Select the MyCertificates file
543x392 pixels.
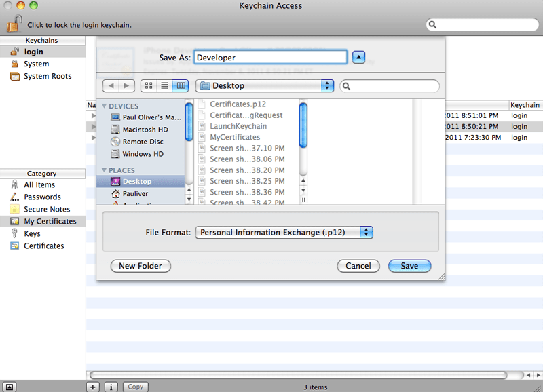(235, 137)
